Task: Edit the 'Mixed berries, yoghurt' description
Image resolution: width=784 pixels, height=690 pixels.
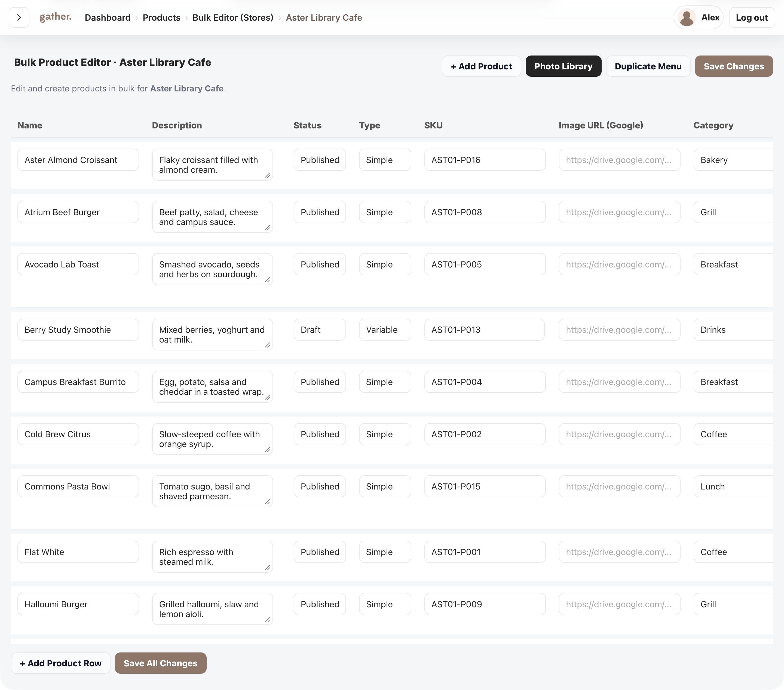Action: 213,335
